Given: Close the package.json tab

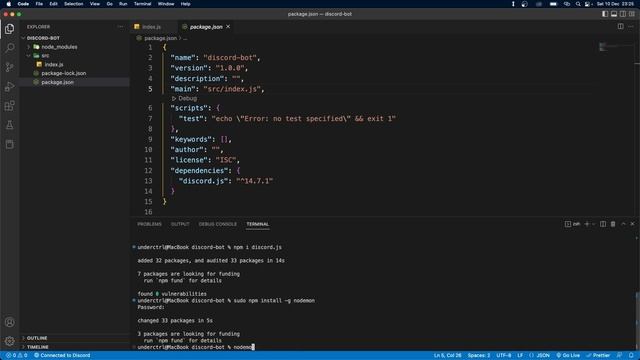Looking at the screenshot, I should [x=228, y=27].
